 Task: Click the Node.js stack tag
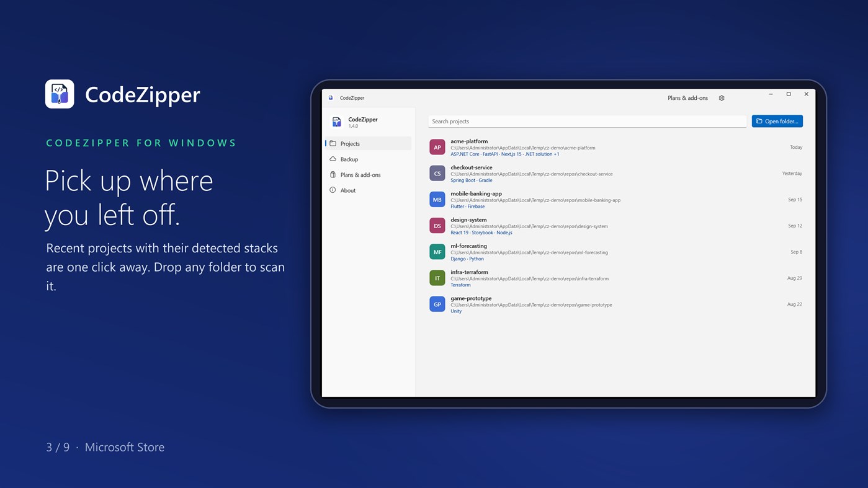pos(504,233)
